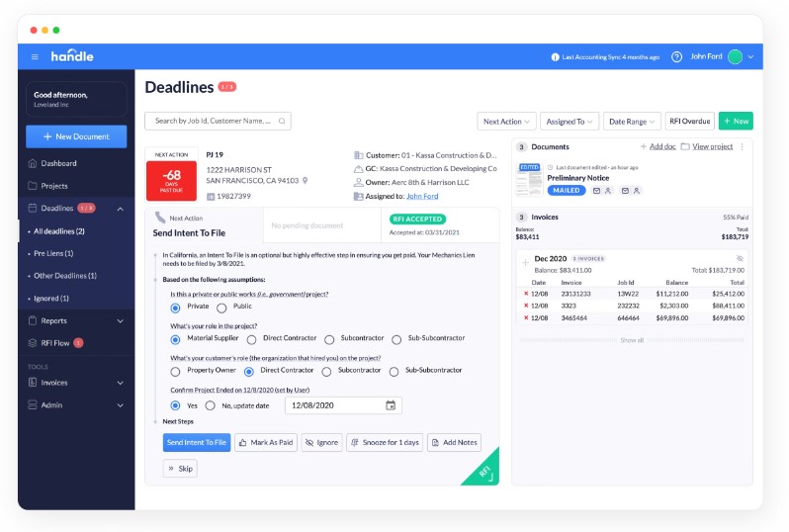Open the John Ford assignee link
Screen dimensions: 789x532
[422, 197]
